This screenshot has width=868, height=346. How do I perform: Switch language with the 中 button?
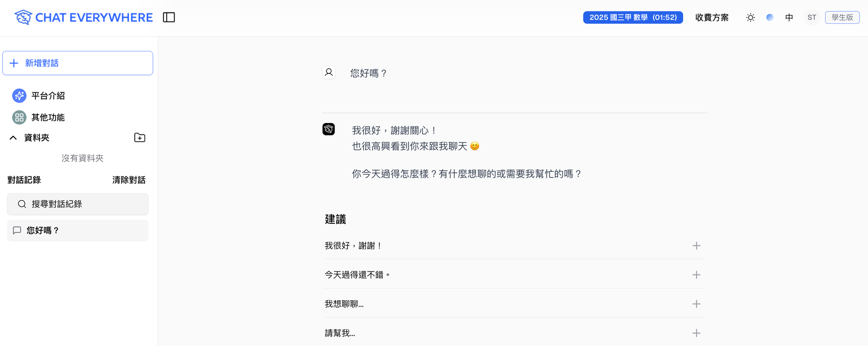[789, 17]
